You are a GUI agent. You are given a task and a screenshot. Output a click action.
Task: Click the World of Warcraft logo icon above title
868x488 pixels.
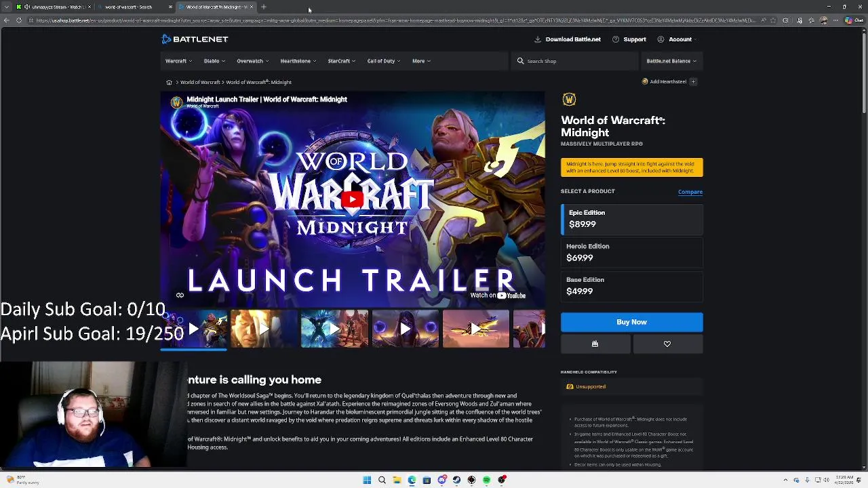[569, 100]
